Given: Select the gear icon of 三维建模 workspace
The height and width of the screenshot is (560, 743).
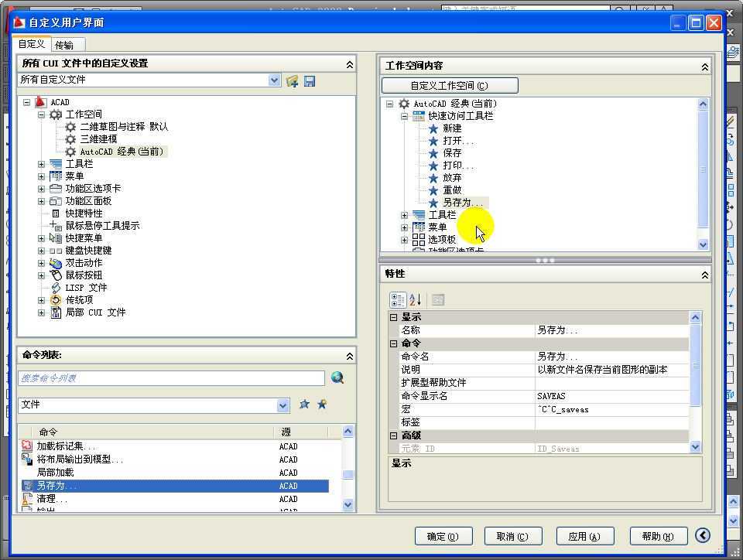Looking at the screenshot, I should pos(70,139).
